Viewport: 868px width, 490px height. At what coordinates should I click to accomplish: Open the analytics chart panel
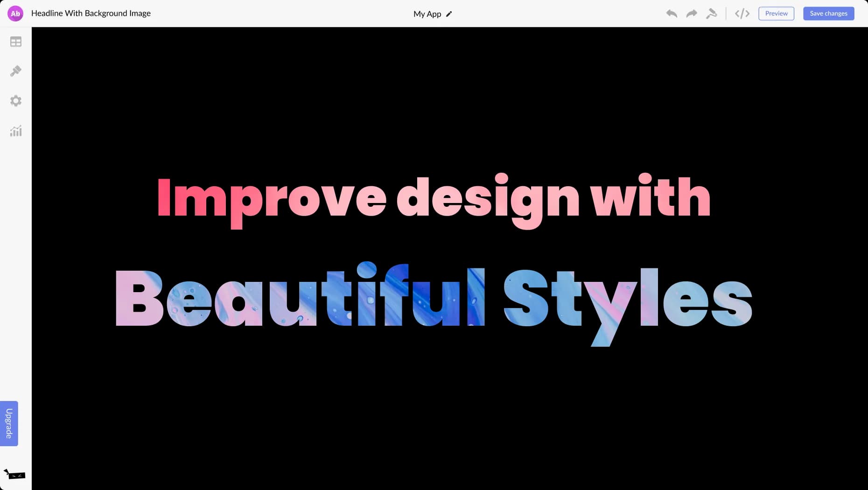(16, 131)
